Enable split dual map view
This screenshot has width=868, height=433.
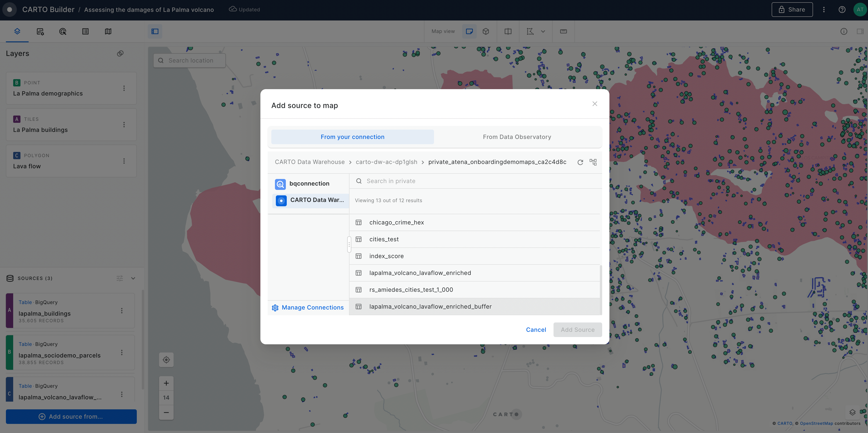[x=508, y=31]
